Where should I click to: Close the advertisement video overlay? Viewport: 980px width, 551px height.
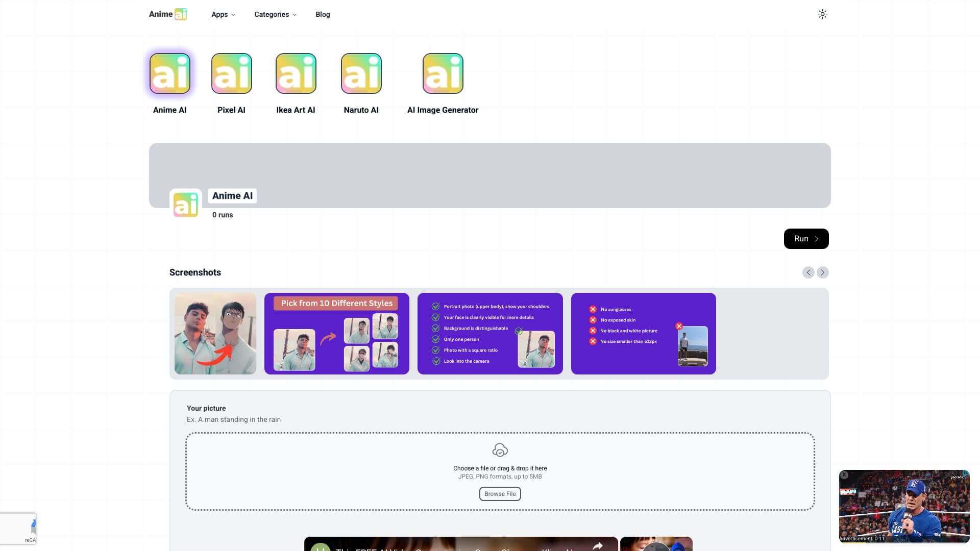845,475
